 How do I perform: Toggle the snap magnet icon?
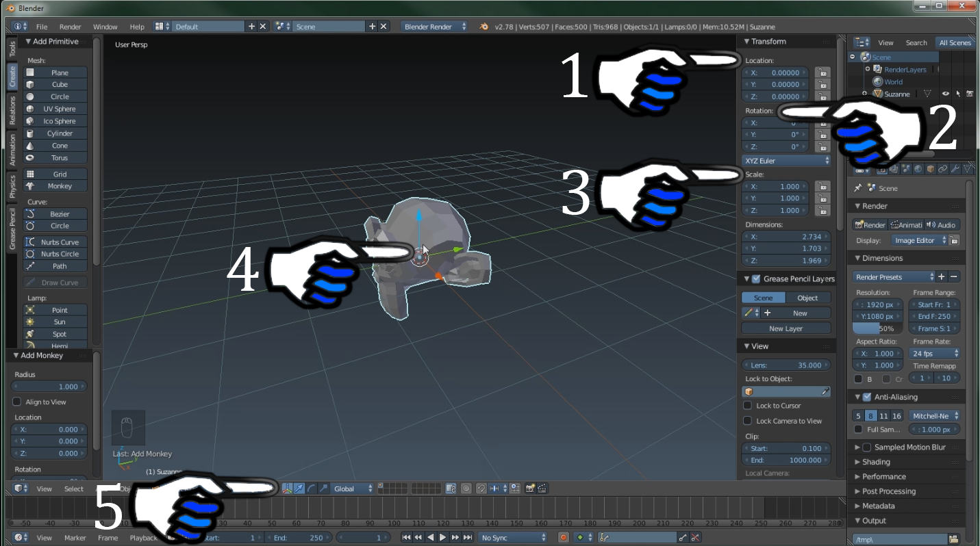tap(481, 489)
